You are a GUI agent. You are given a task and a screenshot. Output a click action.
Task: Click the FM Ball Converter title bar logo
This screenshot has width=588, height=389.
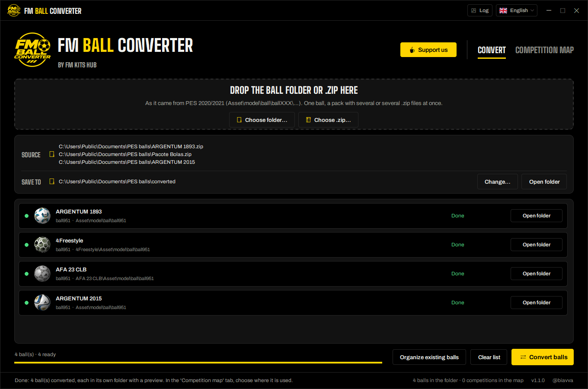[14, 10]
